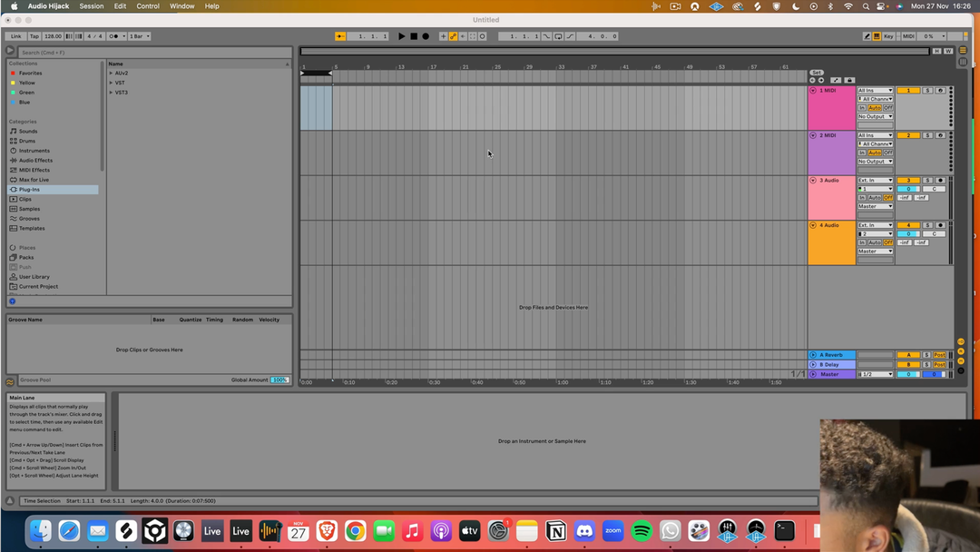The image size is (980, 552).
Task: Open the Drums category in browser
Action: coord(27,141)
